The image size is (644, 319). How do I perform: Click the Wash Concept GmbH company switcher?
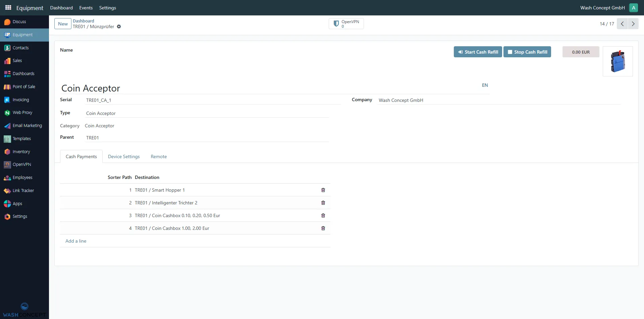pos(602,8)
